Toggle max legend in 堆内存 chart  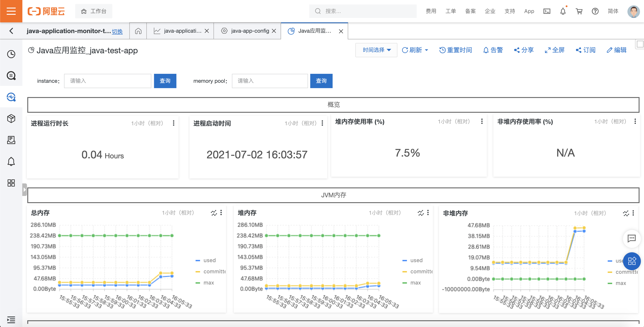coord(415,283)
